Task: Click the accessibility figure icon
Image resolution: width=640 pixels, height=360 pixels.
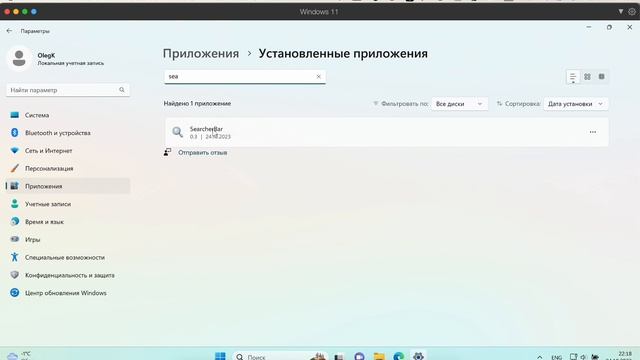Action: click(15, 257)
